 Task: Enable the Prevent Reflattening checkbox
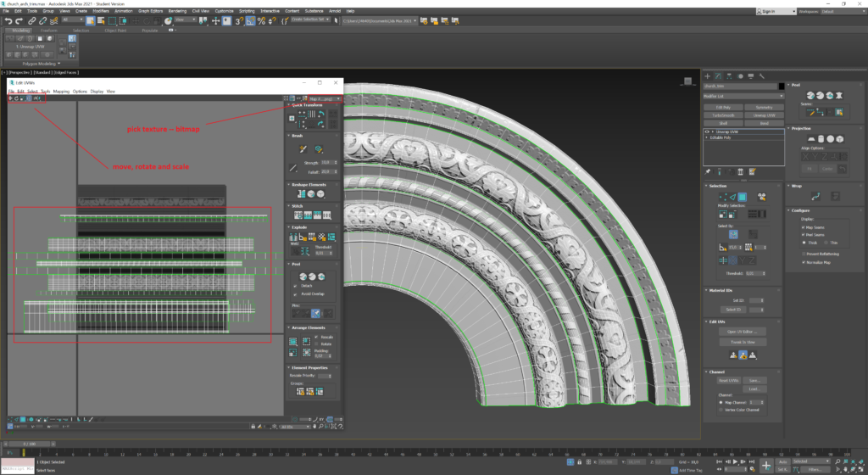(x=804, y=254)
